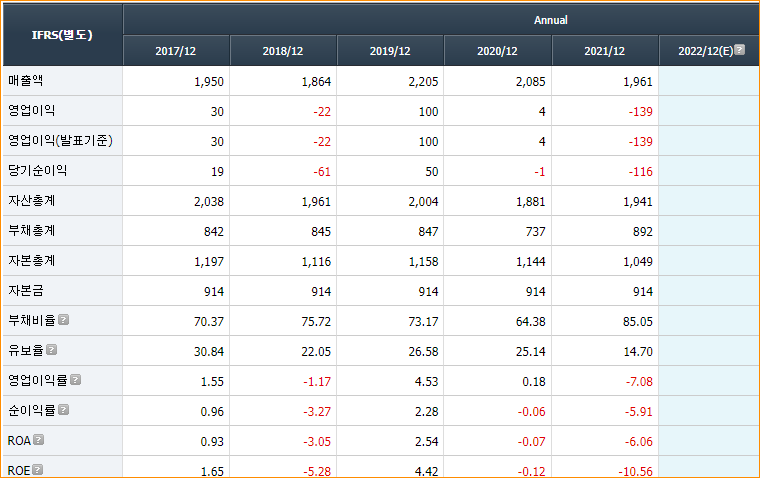Click the 영업이익(발표기준) row label
The height and width of the screenshot is (478, 760).
click(x=60, y=141)
